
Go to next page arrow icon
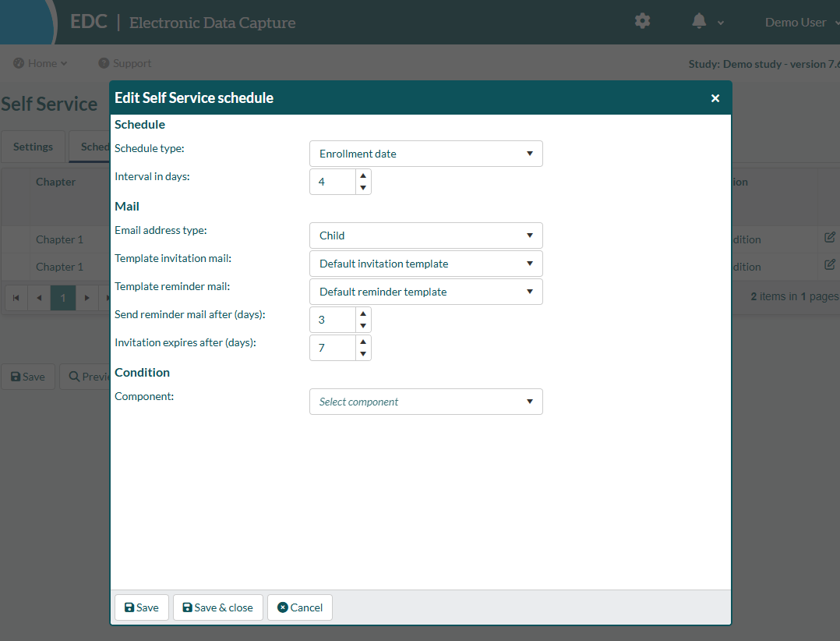(x=86, y=297)
